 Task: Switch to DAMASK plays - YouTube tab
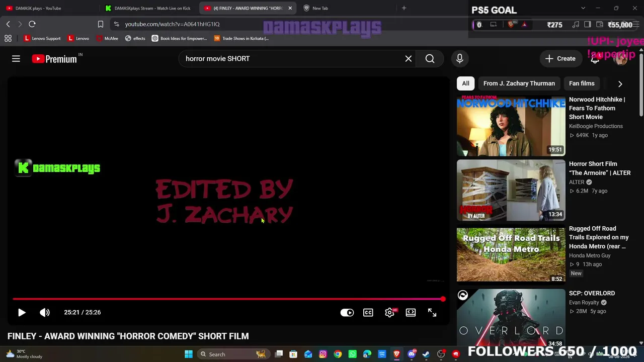coord(49,8)
